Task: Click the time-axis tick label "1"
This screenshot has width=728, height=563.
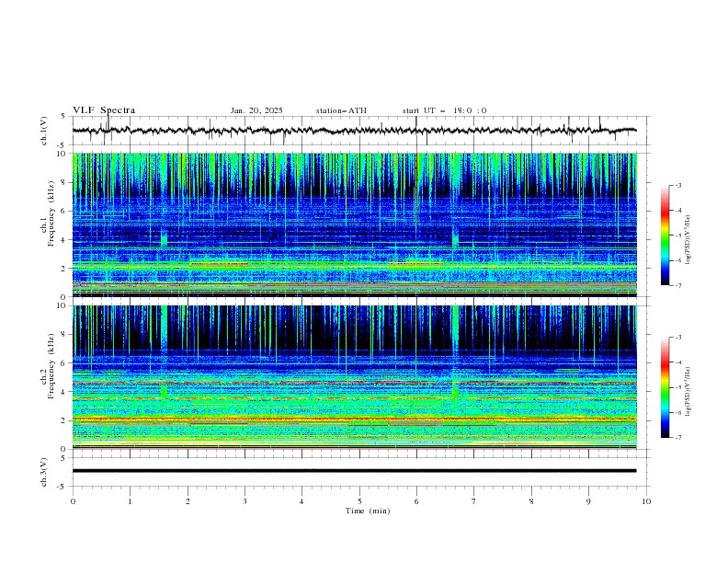Action: pyautogui.click(x=130, y=501)
